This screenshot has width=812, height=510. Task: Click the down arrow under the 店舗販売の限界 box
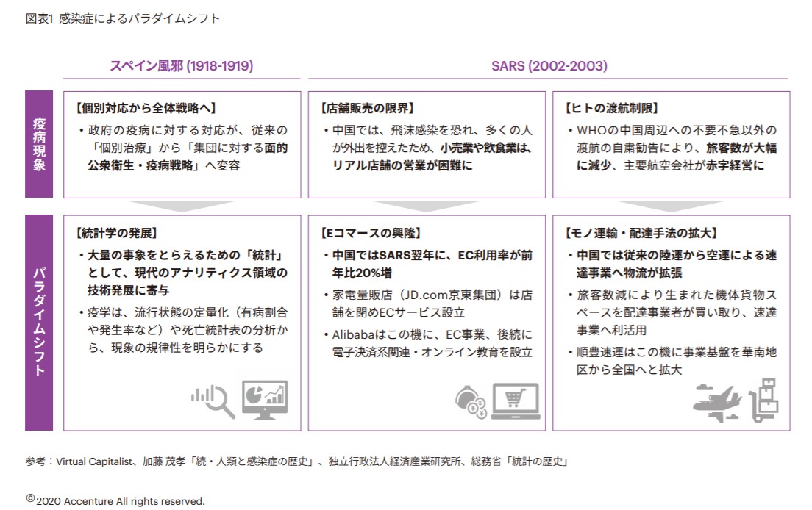pos(427,206)
